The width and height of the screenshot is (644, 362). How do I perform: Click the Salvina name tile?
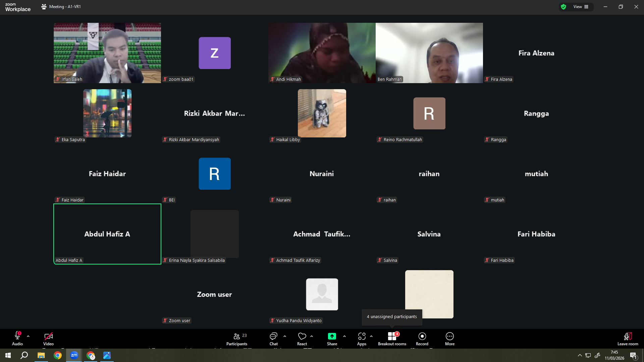(x=429, y=234)
